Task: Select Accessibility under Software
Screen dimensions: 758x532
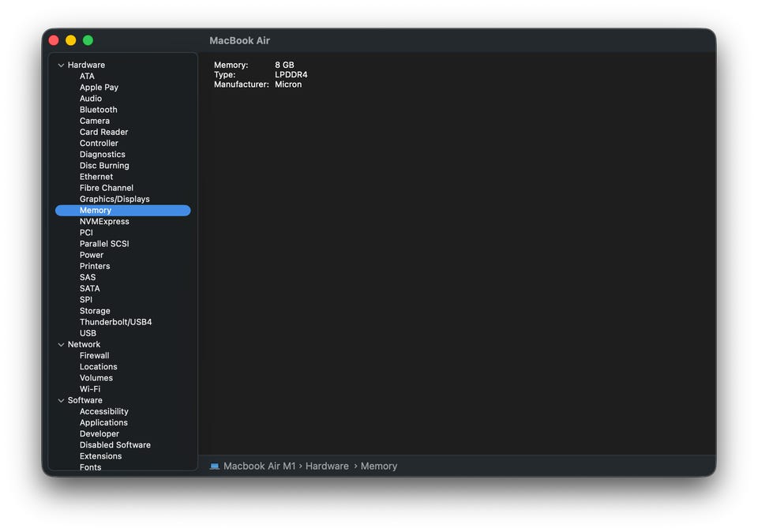Action: 104,411
